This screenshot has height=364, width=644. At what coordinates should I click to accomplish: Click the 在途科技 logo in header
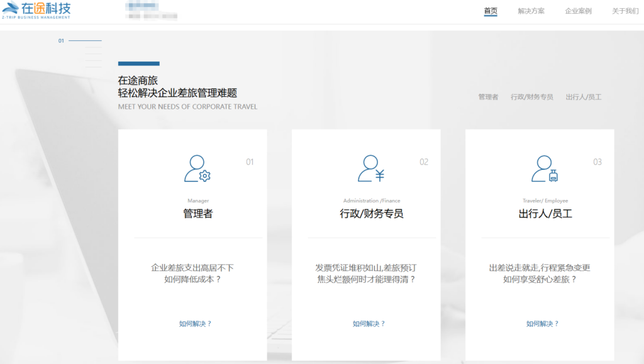(36, 11)
